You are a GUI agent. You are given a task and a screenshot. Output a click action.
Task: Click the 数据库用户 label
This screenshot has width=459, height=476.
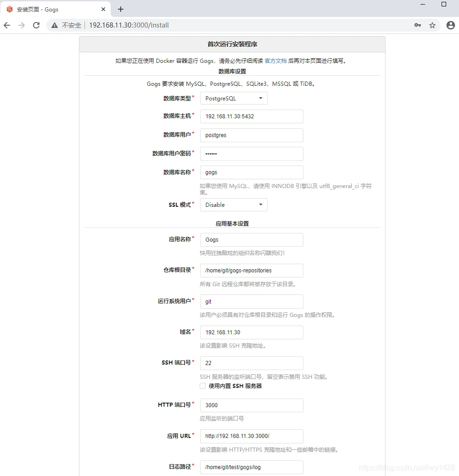pyautogui.click(x=177, y=134)
